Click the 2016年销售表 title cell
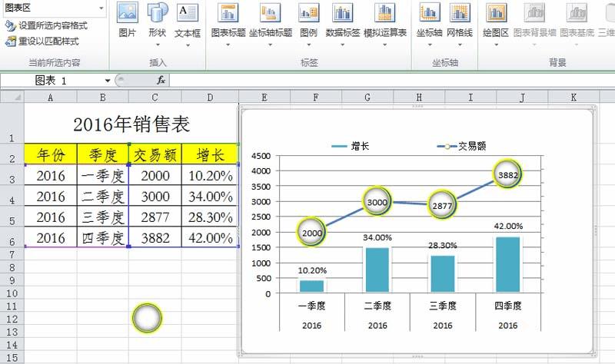Screen dimensions: 615x364 point(131,124)
